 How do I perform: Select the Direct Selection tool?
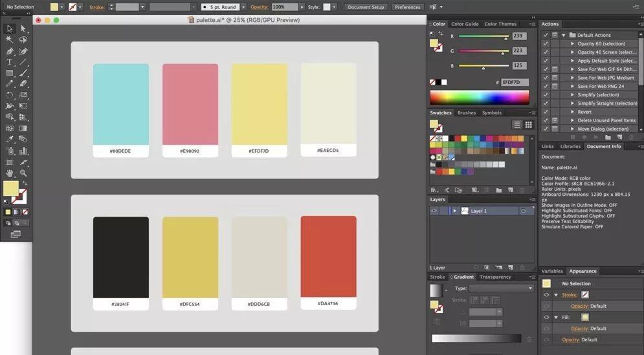coord(23,28)
